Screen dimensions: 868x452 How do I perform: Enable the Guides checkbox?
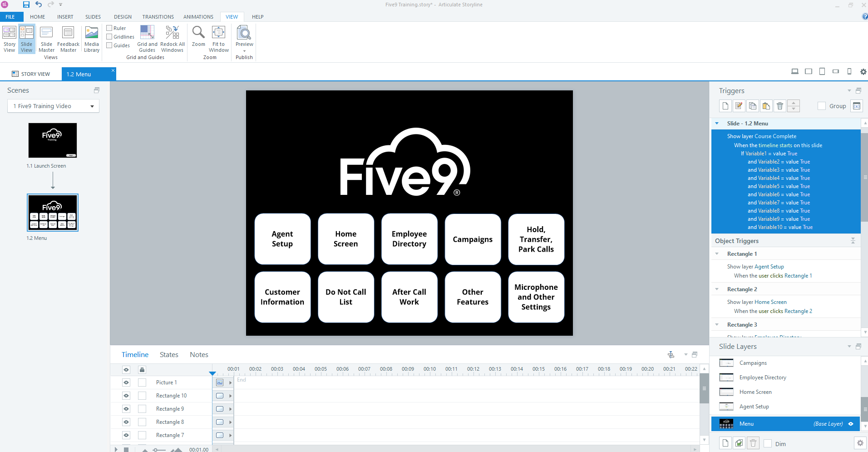click(109, 45)
